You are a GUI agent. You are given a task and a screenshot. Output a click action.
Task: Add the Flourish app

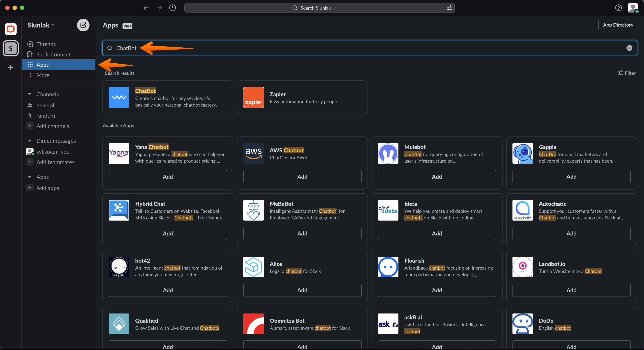click(x=437, y=290)
